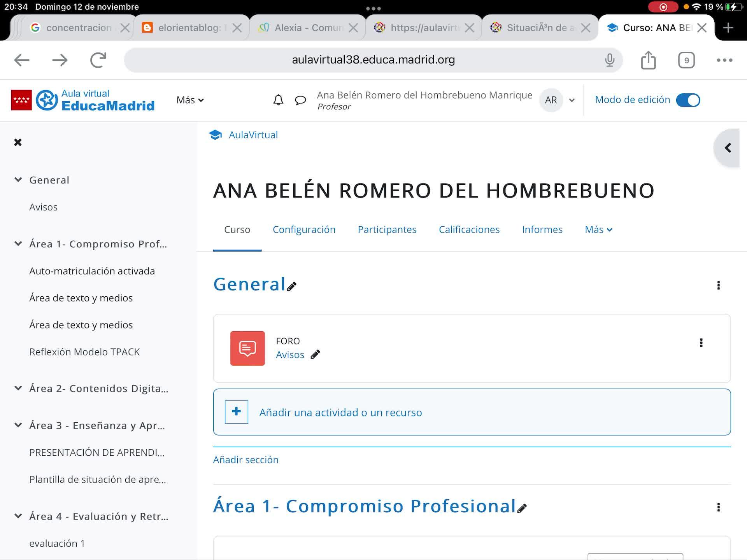Open user menu next to AR avatar
The width and height of the screenshot is (747, 560).
572,100
